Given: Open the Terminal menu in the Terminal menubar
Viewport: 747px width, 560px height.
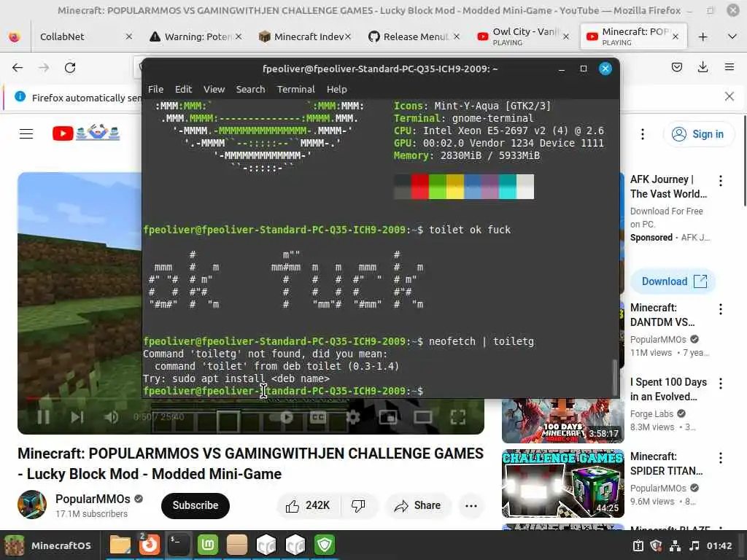Looking at the screenshot, I should 296,89.
